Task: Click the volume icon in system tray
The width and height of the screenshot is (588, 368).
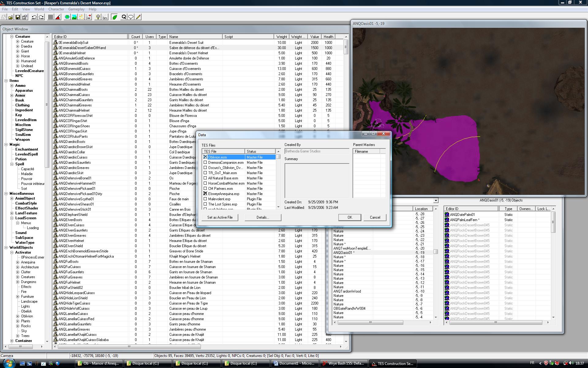Action: pos(571,363)
